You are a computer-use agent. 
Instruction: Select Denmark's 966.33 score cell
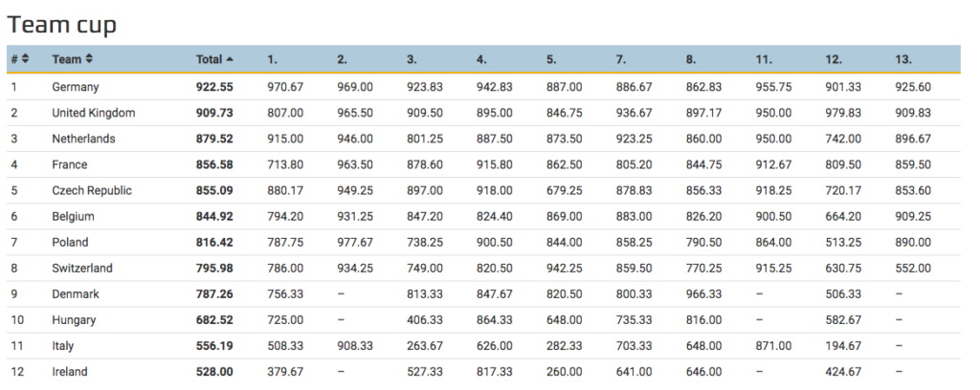[x=704, y=294]
